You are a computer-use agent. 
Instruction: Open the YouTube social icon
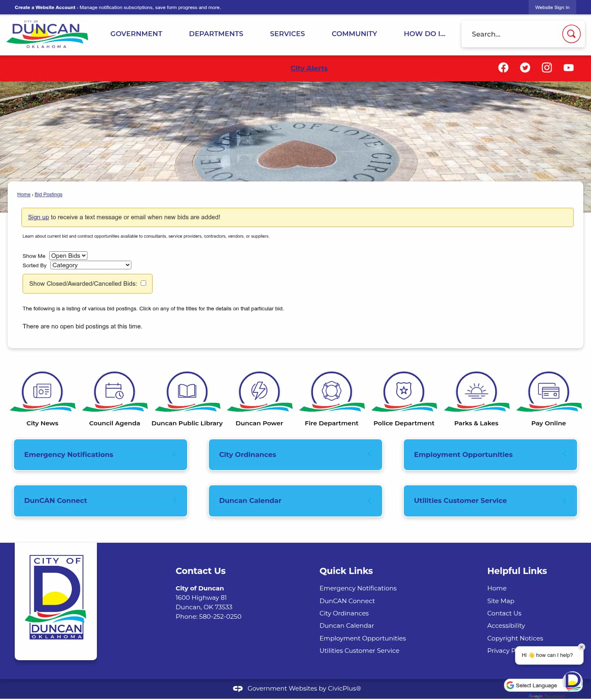click(x=568, y=68)
